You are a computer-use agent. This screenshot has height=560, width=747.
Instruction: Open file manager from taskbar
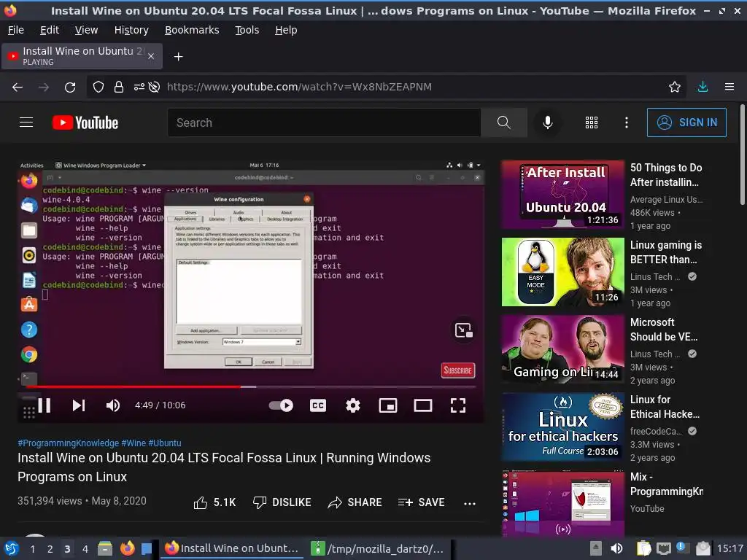point(105,548)
